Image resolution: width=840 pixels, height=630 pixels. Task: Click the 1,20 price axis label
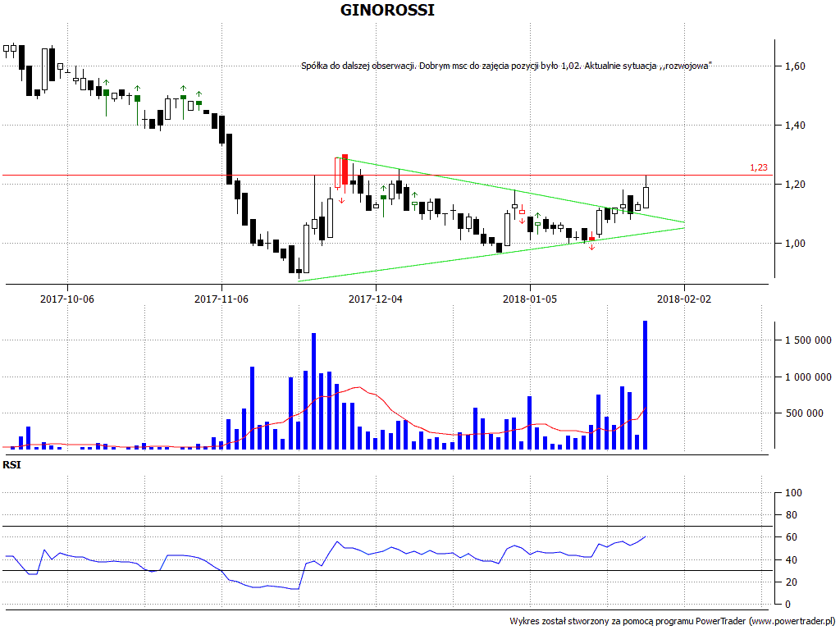coord(795,185)
